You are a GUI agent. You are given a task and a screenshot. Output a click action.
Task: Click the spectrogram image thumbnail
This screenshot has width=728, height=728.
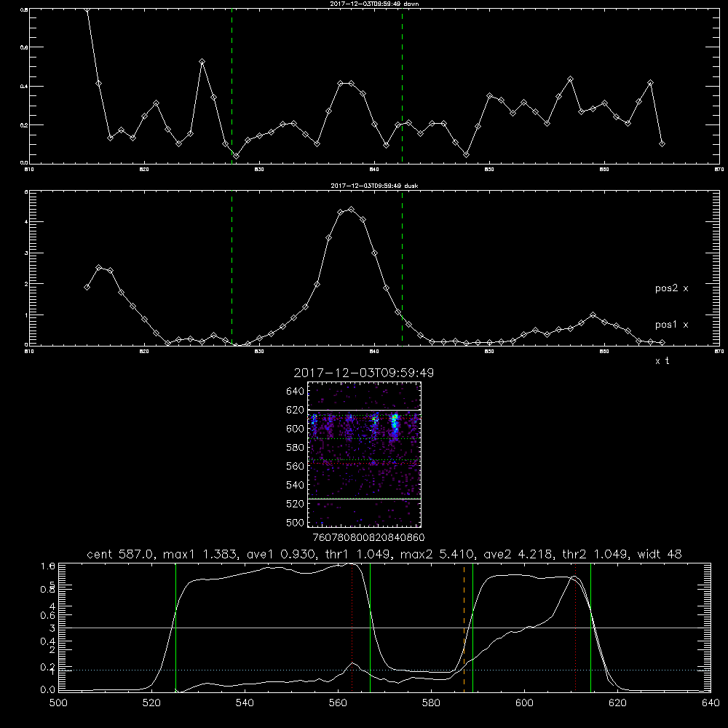click(364, 454)
